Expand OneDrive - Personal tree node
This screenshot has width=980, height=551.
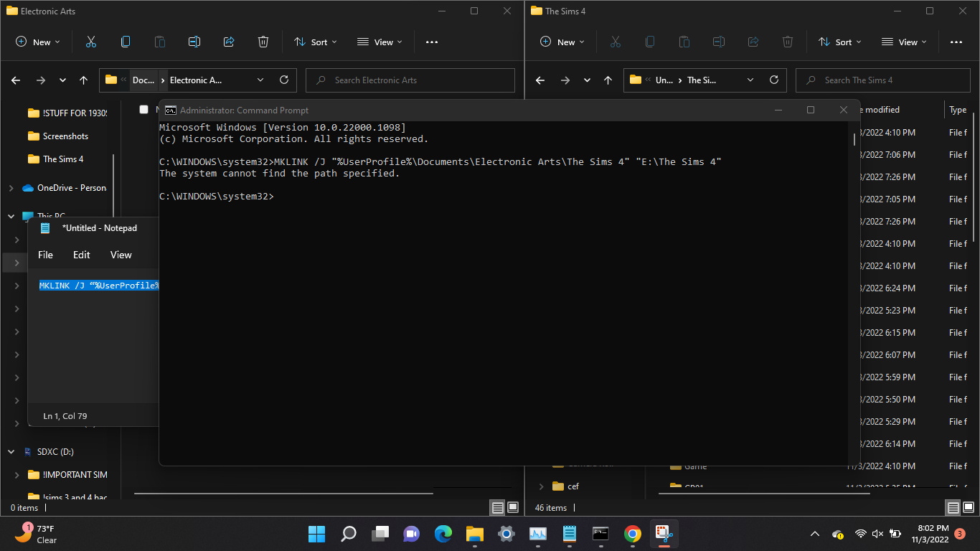(11, 188)
